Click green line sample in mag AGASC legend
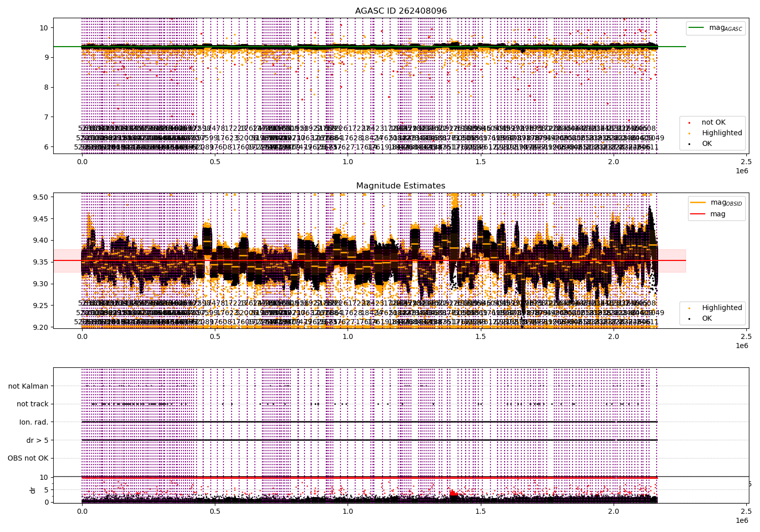760x532 pixels. [x=697, y=28]
